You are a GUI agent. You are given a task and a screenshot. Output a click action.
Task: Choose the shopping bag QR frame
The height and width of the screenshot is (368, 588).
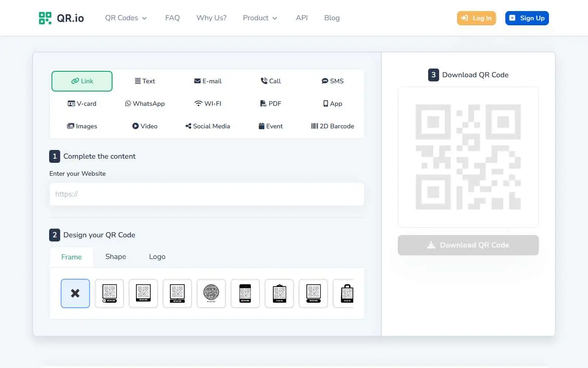point(344,293)
